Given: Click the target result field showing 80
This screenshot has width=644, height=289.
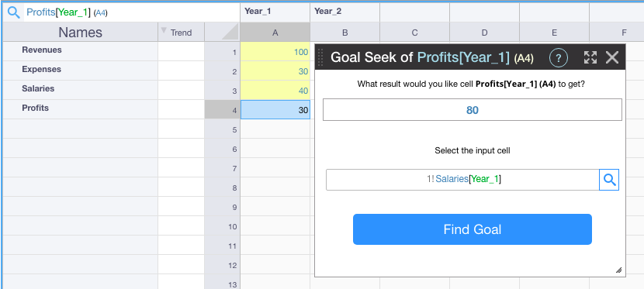Looking at the screenshot, I should pyautogui.click(x=473, y=110).
